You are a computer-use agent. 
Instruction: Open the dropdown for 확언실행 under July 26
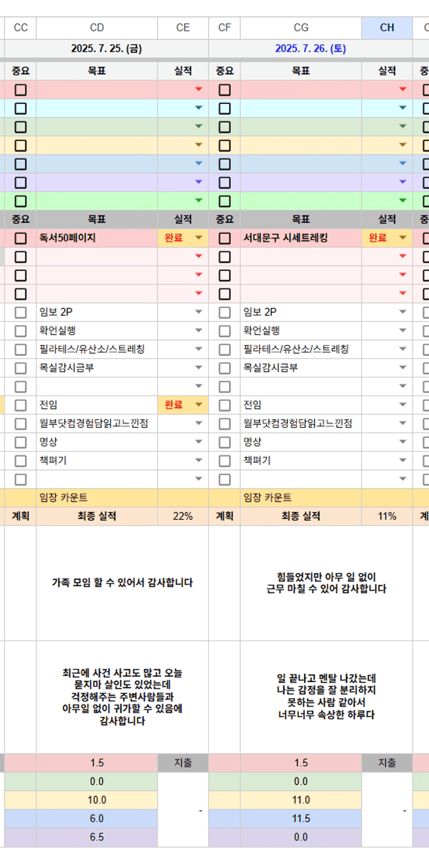(x=403, y=330)
